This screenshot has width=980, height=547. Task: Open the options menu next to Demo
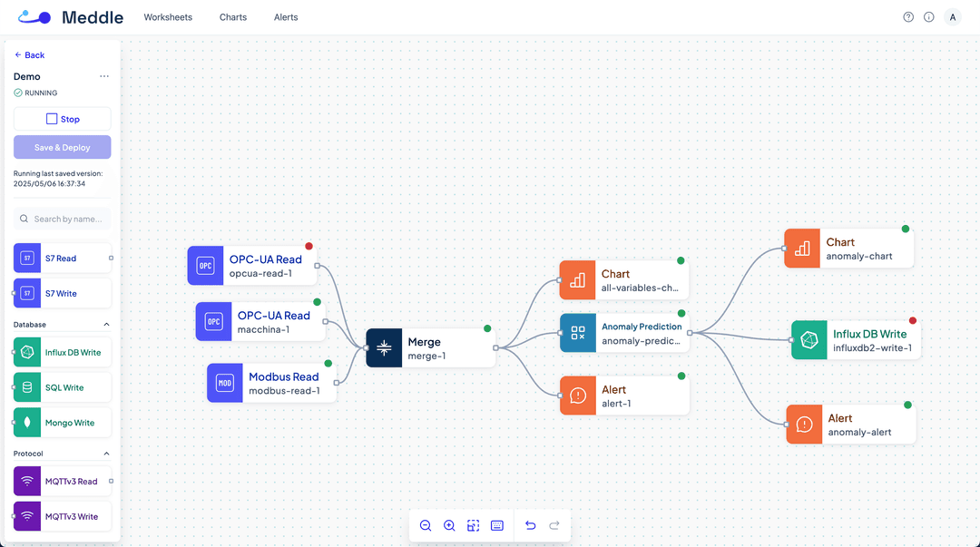(x=104, y=76)
